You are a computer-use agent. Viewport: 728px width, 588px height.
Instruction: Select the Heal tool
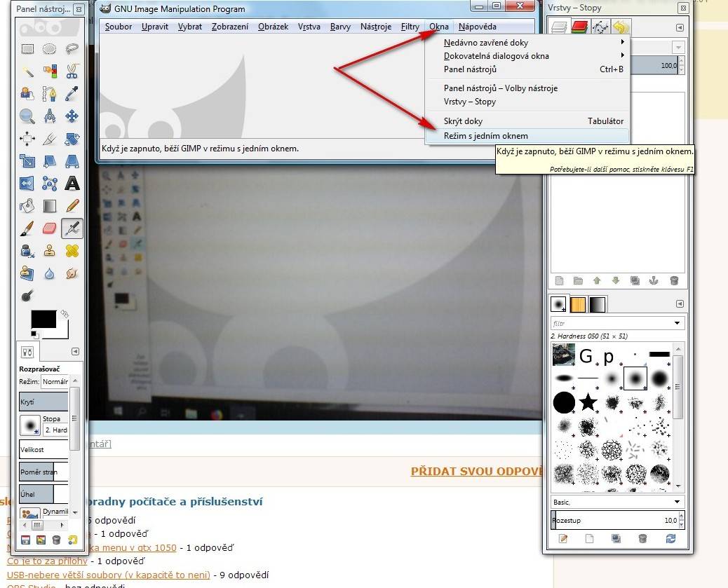(x=72, y=251)
